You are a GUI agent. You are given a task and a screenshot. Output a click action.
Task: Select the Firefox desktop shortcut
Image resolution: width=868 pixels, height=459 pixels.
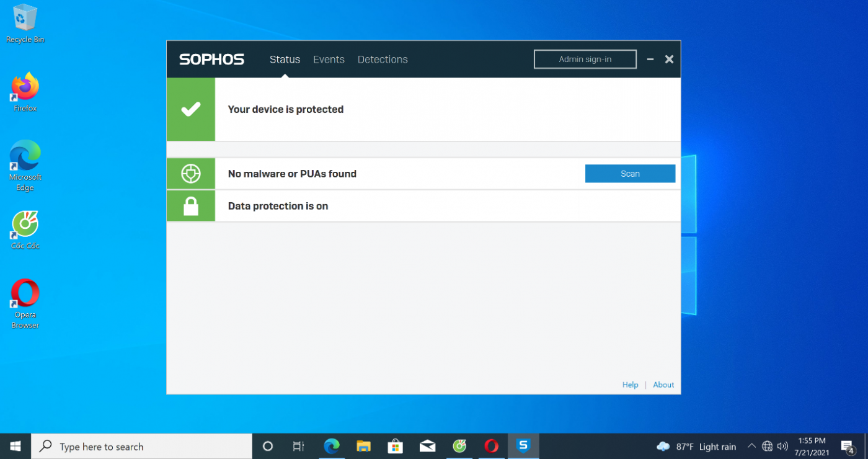(x=25, y=92)
